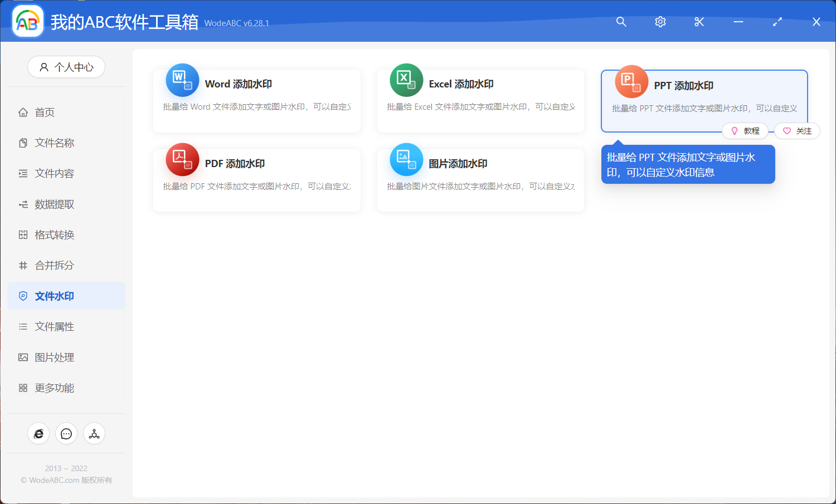Click the 教程 tutorial button
Viewport: 836px width, 504px height.
pyautogui.click(x=745, y=130)
